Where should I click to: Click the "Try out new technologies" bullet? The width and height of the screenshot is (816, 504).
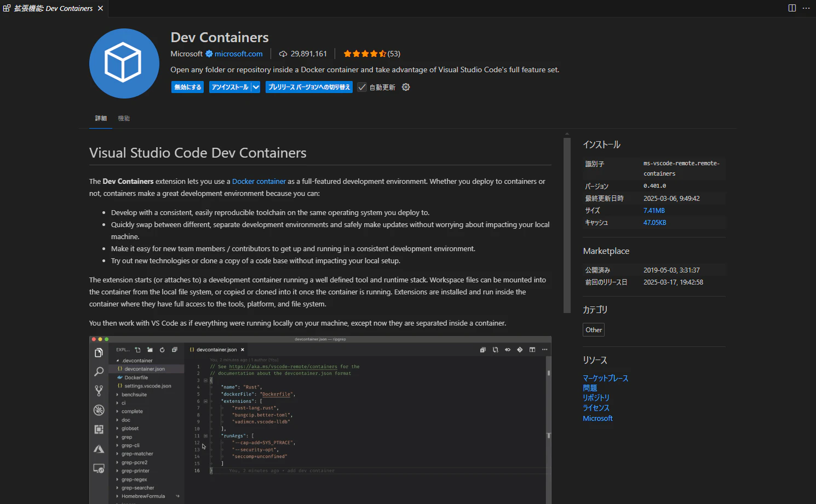(x=256, y=261)
